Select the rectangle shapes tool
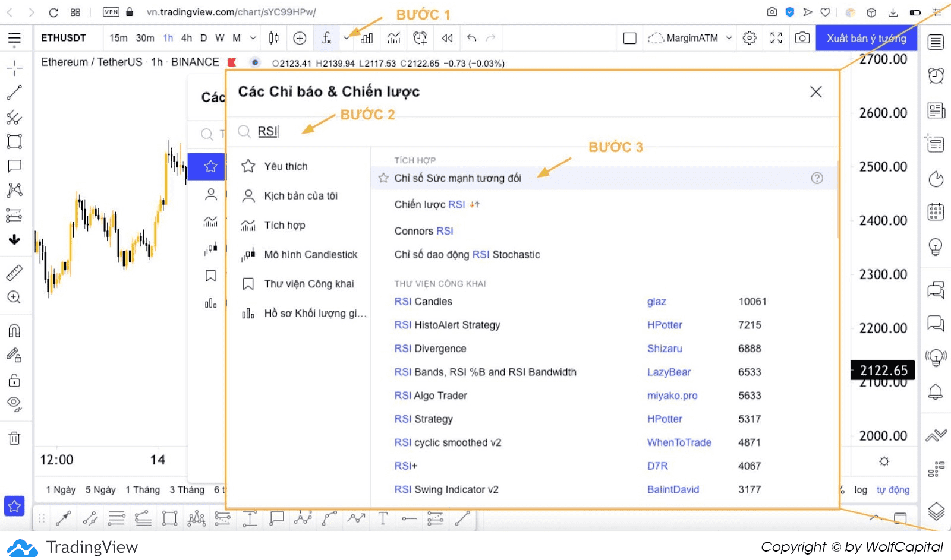Viewport: 951px width, 560px height. pyautogui.click(x=14, y=141)
